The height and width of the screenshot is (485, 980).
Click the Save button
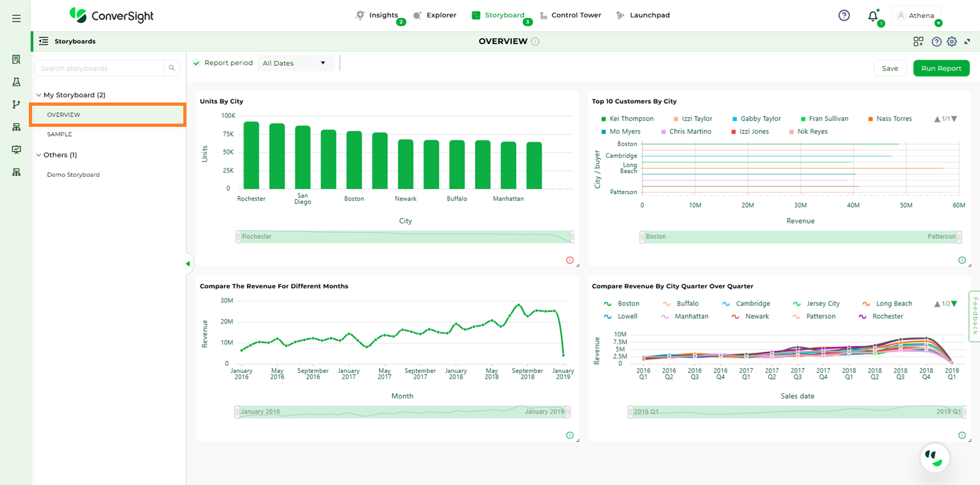(890, 69)
